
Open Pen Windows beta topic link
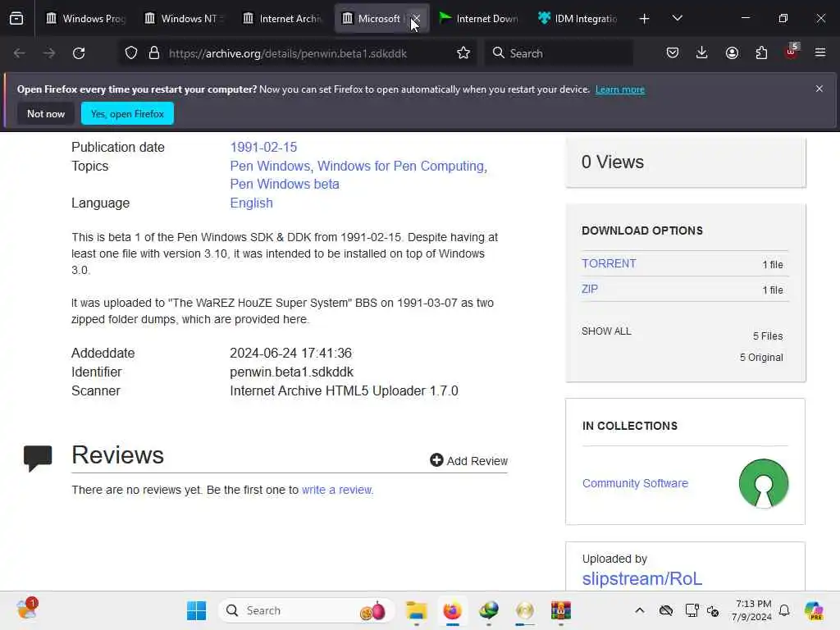click(x=285, y=185)
